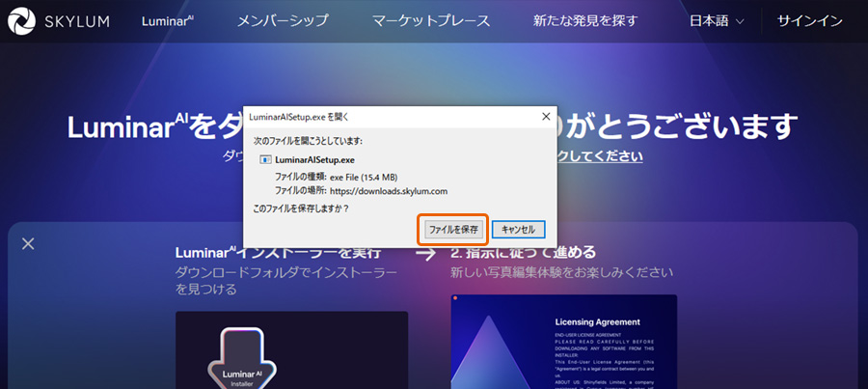Click the underlined してください download link
The width and height of the screenshot is (868, 389).
tap(600, 155)
